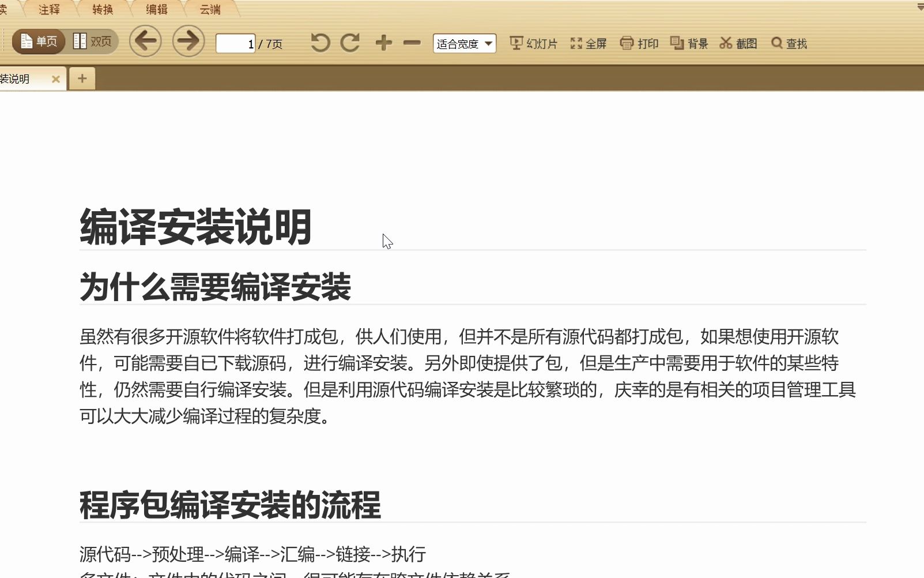The height and width of the screenshot is (578, 924).
Task: Go to next page with right arrow
Action: tap(188, 42)
